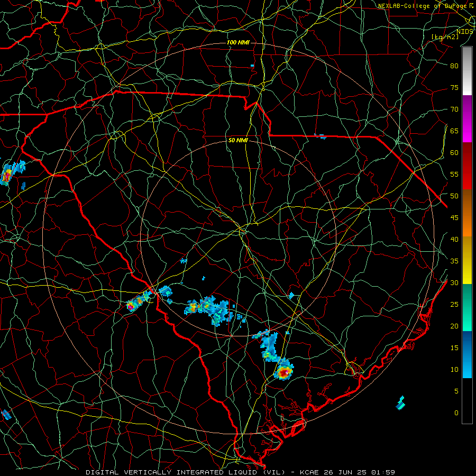Click the legend value "55"
Viewport: 476px width, 476px height.
(454, 175)
